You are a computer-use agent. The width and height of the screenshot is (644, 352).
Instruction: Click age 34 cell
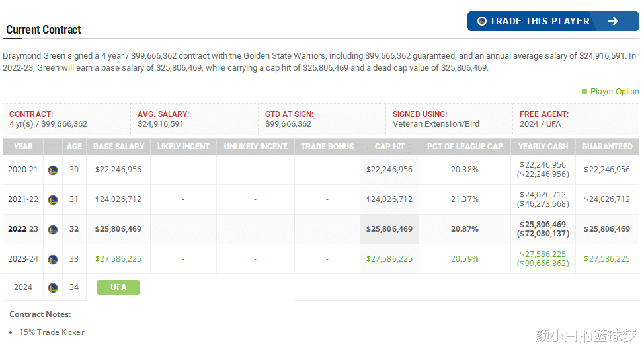(74, 287)
